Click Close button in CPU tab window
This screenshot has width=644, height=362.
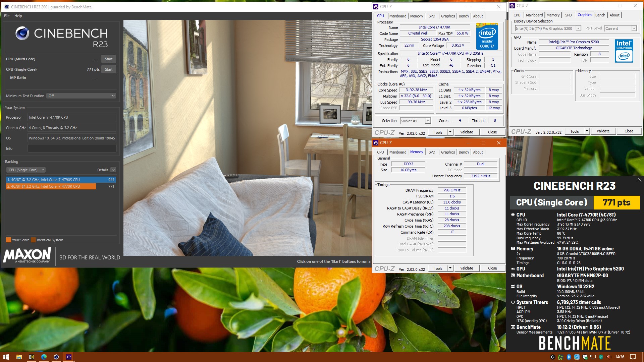[492, 132]
